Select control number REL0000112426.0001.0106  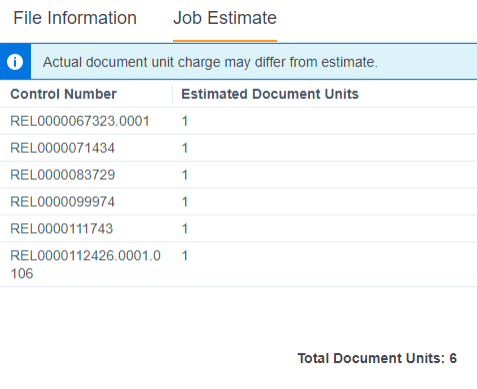click(86, 265)
